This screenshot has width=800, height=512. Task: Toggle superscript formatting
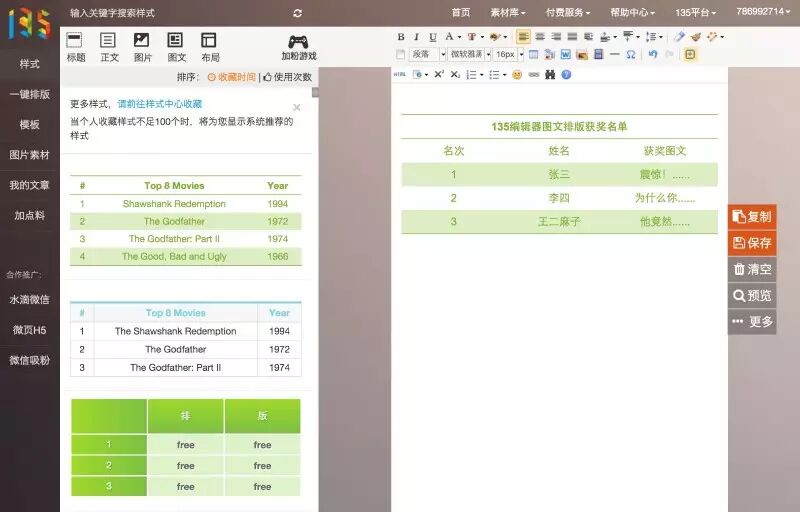[x=438, y=74]
